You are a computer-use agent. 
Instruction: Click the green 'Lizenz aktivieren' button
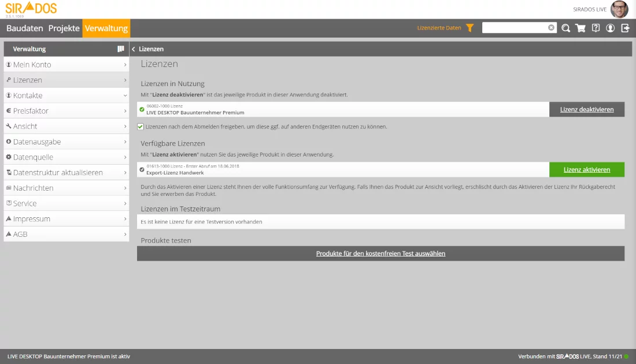587,169
